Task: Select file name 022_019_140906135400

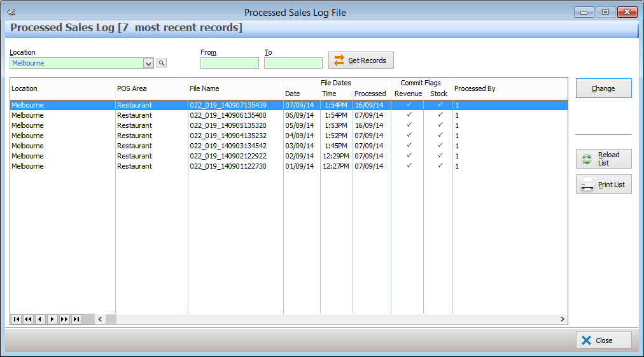Action: pyautogui.click(x=228, y=115)
